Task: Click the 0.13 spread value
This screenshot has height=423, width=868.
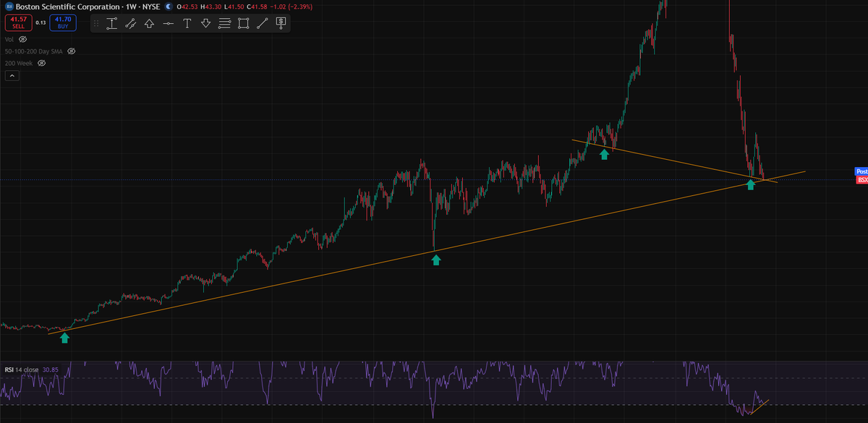Action: 41,23
